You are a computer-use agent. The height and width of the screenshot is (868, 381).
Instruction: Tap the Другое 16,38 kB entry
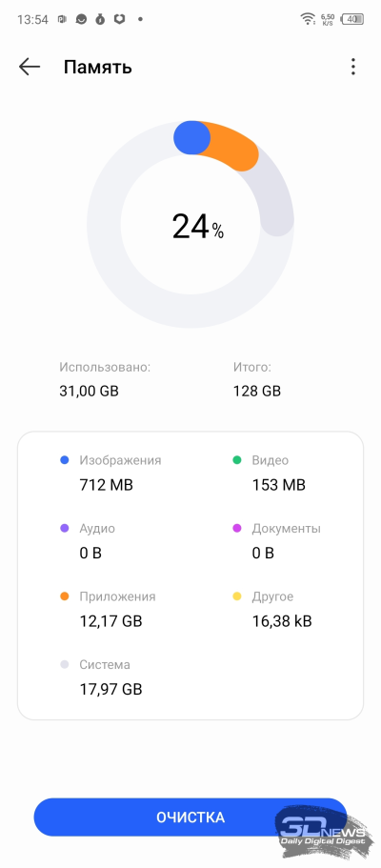[271, 609]
